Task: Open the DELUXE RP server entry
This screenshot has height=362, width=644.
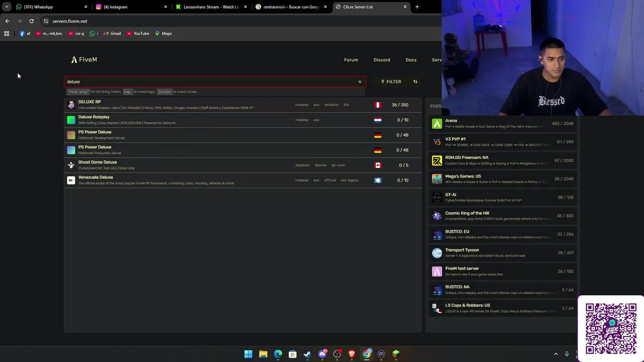Action: pos(243,105)
